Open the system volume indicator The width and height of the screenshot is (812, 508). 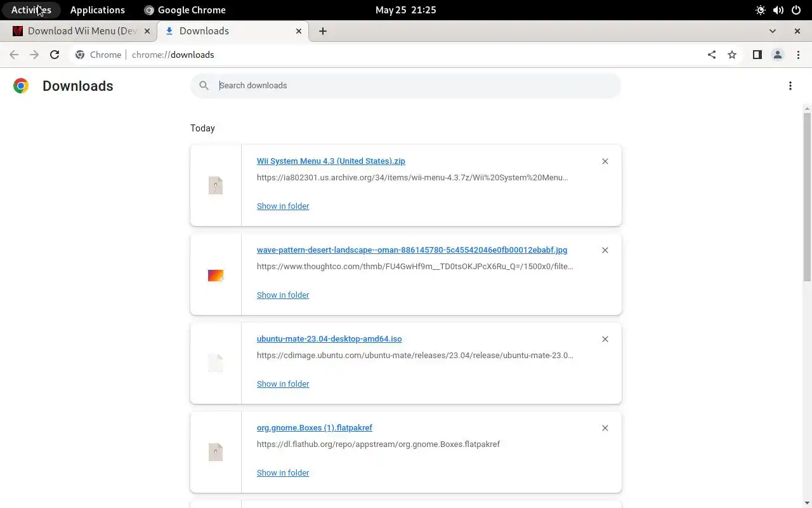tap(778, 10)
